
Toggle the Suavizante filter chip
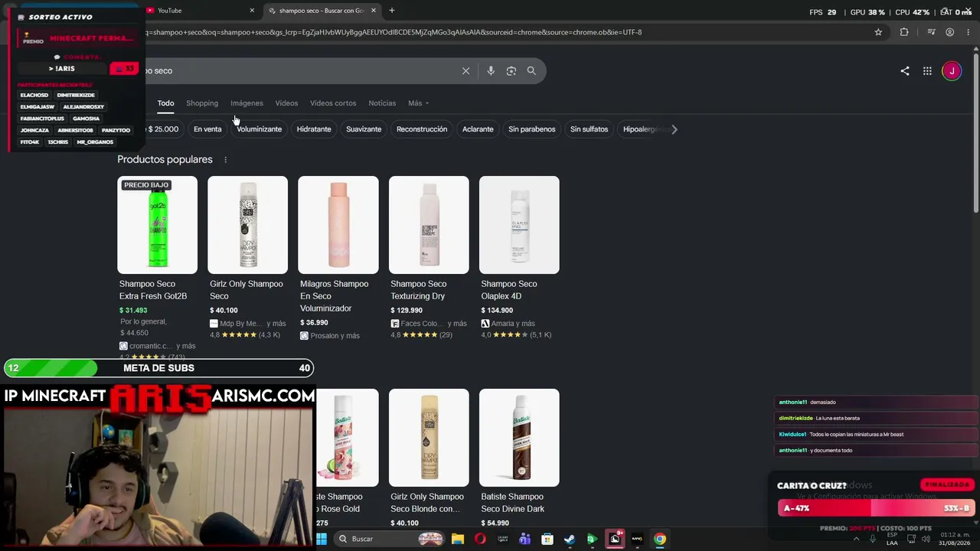click(364, 129)
